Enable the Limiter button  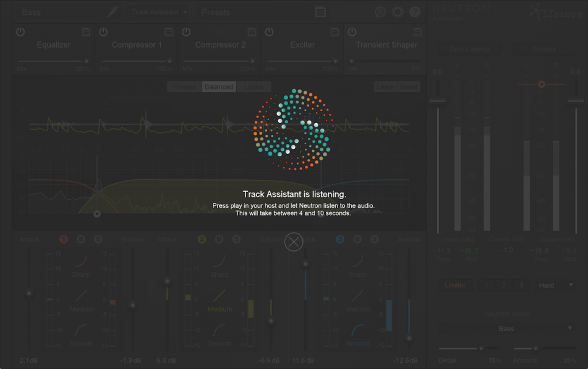point(455,285)
